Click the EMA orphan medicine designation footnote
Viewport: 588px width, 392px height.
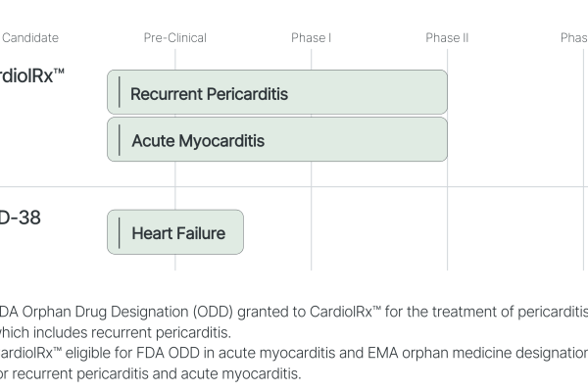tap(294, 353)
